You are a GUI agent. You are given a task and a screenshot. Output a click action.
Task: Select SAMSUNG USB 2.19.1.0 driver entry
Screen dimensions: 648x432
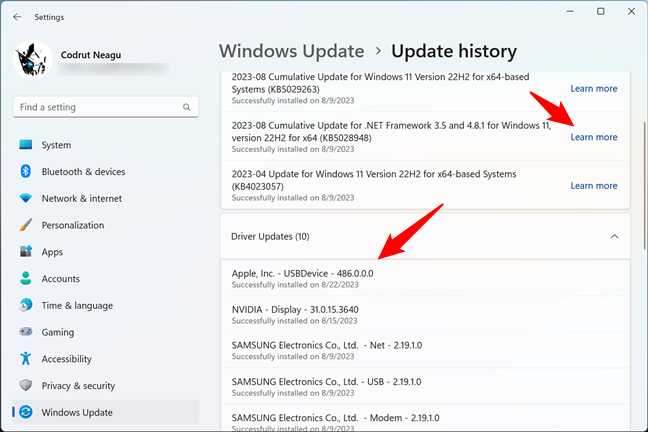coord(425,386)
